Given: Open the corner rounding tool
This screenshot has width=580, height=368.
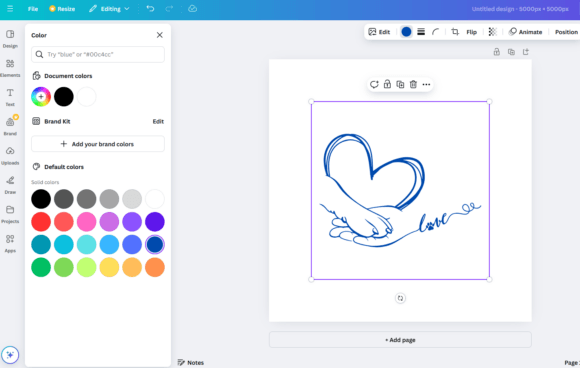Looking at the screenshot, I should point(436,32).
